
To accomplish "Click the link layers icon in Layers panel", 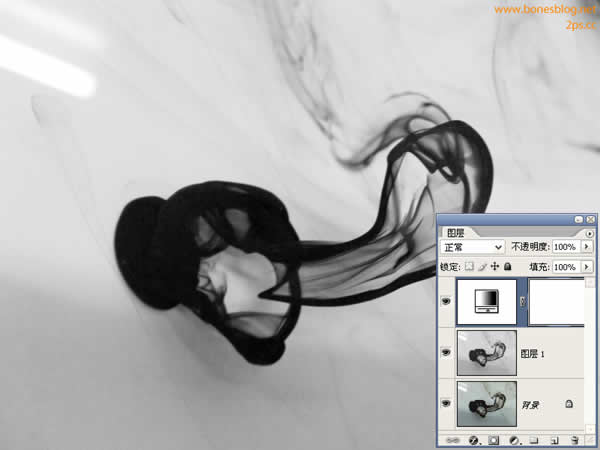I will (x=453, y=440).
